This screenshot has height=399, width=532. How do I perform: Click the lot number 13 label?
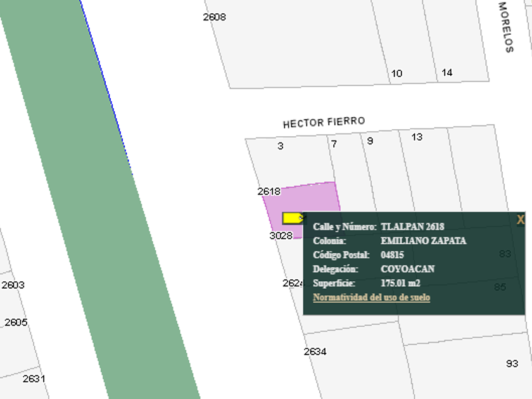point(417,137)
